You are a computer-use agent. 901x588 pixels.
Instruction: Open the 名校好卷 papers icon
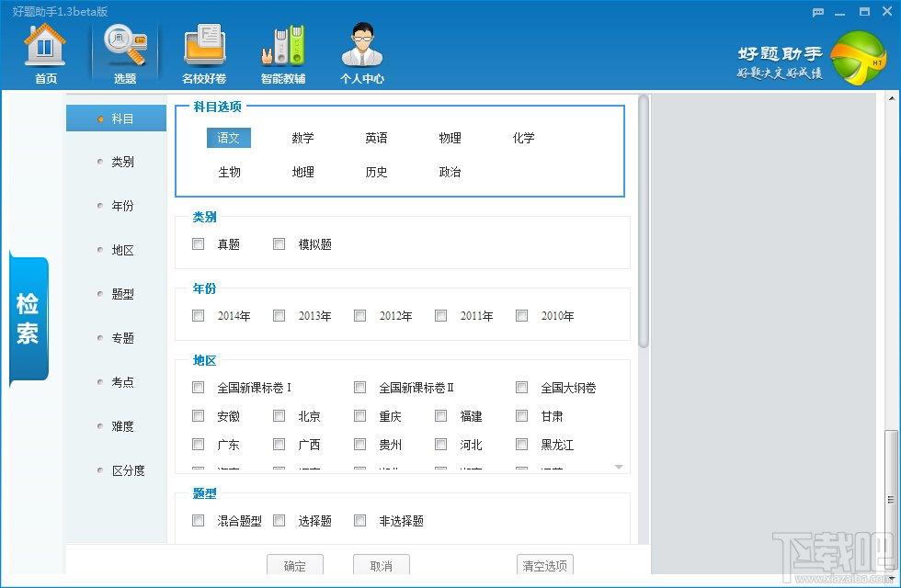(x=204, y=45)
